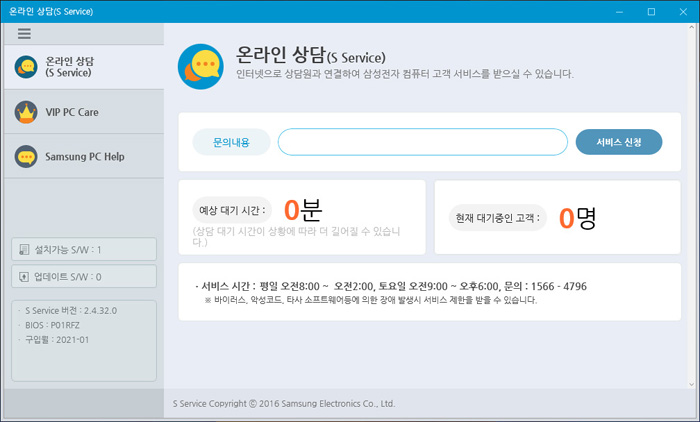Maximize the S Service window
This screenshot has width=700, height=422.
[x=651, y=12]
